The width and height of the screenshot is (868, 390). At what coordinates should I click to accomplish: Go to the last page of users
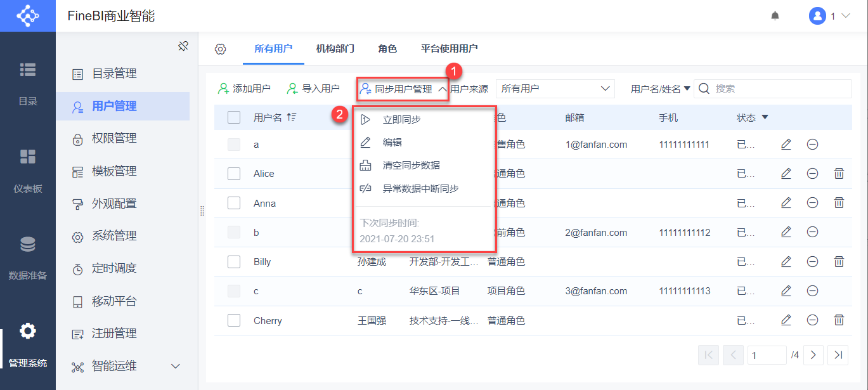coord(838,355)
